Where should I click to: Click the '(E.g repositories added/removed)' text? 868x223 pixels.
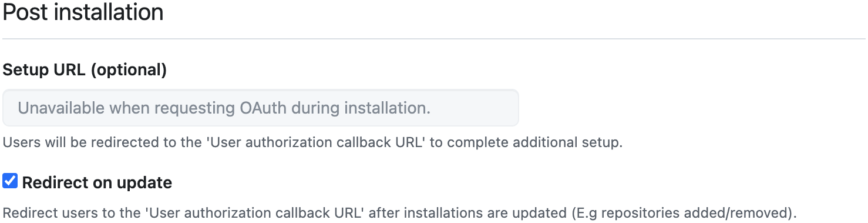(679, 211)
